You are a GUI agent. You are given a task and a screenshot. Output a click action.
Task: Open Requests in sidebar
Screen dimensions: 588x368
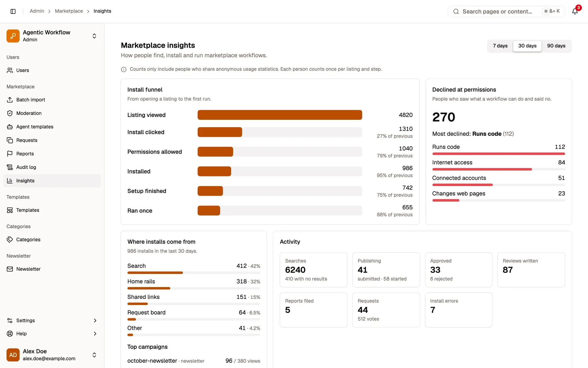tap(52, 140)
